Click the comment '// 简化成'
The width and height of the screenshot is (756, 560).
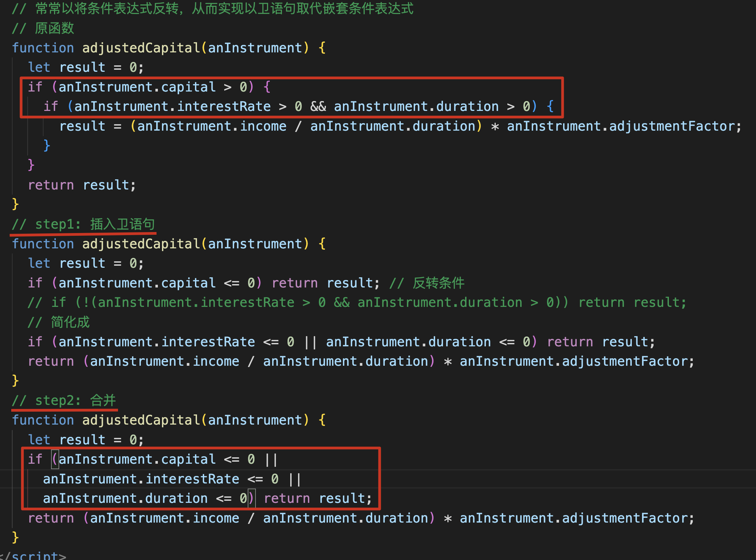[x=59, y=322]
